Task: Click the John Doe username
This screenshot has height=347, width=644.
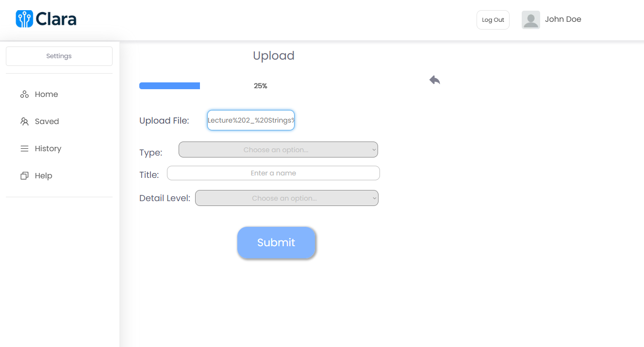Action: (563, 19)
